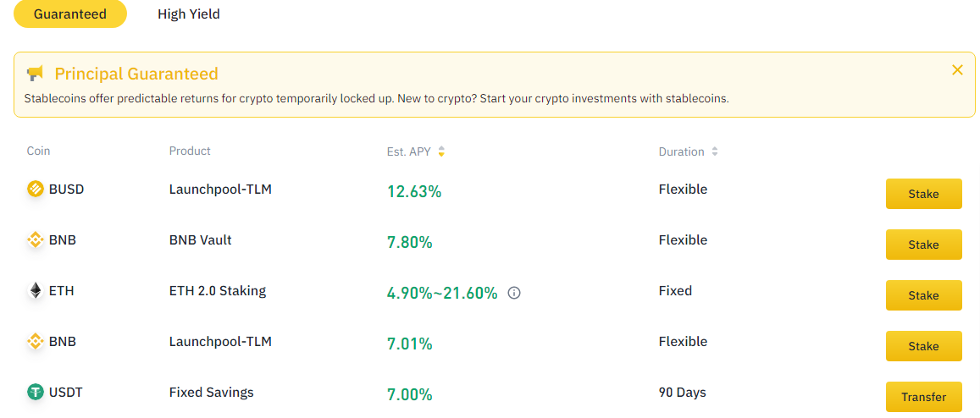Stake BNB in BNB Vault
Image resolution: width=980 pixels, height=418 pixels.
point(924,245)
